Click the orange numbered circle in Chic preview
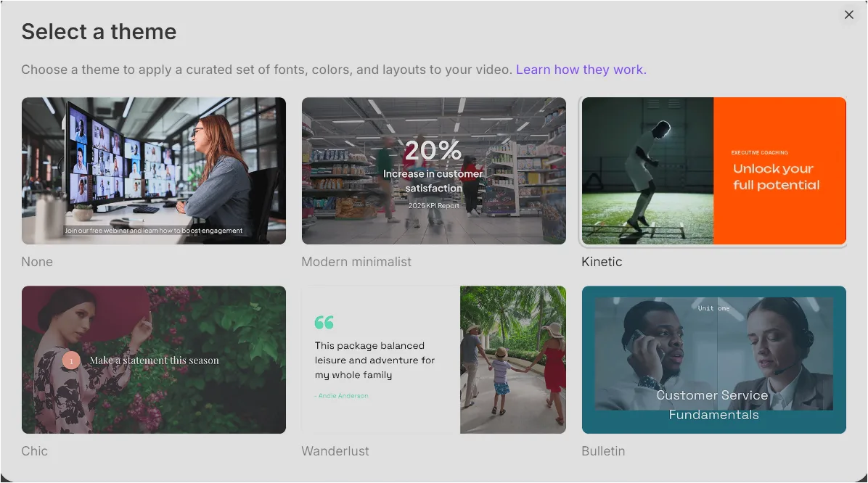The image size is (868, 483). click(71, 360)
